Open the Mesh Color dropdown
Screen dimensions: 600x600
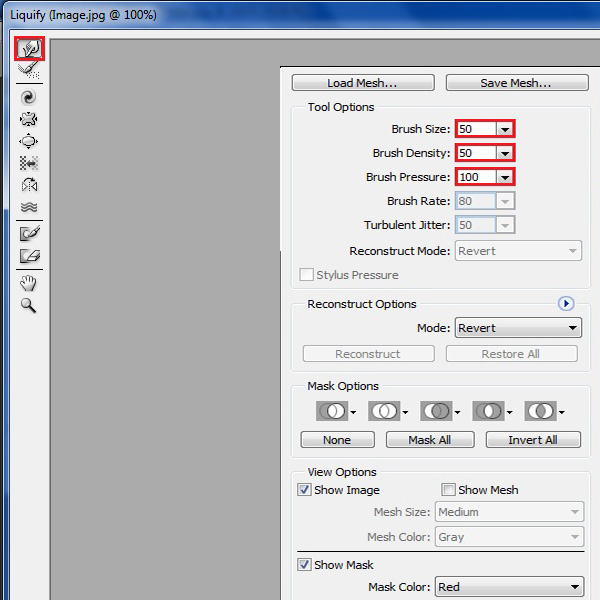(509, 537)
